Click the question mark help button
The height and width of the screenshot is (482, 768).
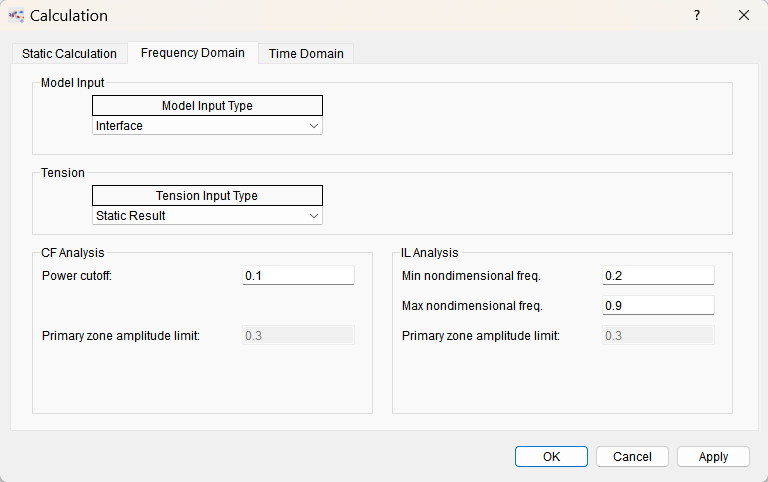click(697, 16)
